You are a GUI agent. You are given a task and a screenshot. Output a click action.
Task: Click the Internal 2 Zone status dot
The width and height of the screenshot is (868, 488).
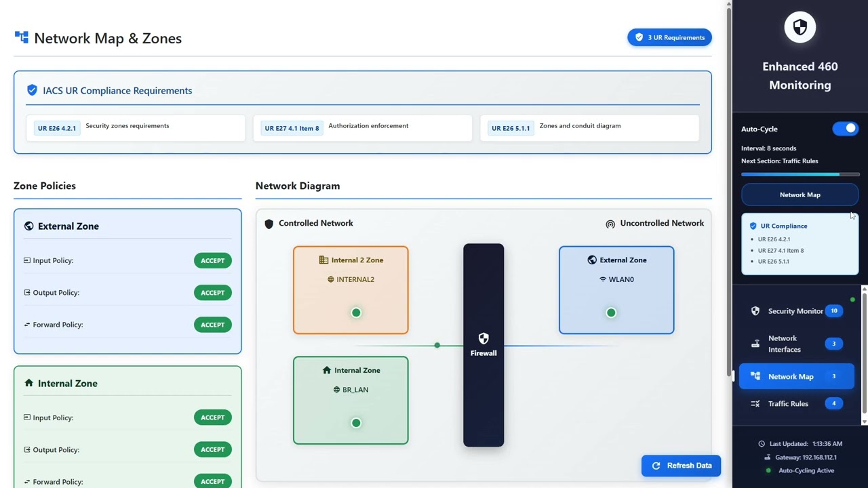click(356, 312)
